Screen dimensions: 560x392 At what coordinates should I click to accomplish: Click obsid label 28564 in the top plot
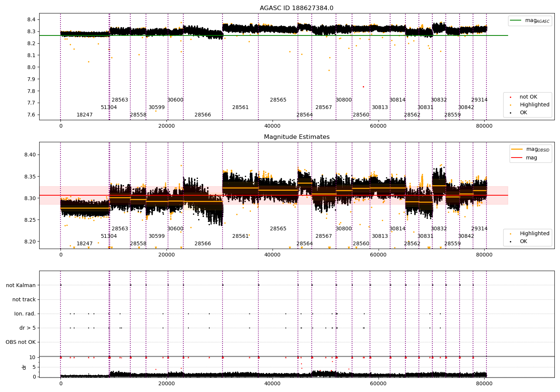pyautogui.click(x=305, y=115)
